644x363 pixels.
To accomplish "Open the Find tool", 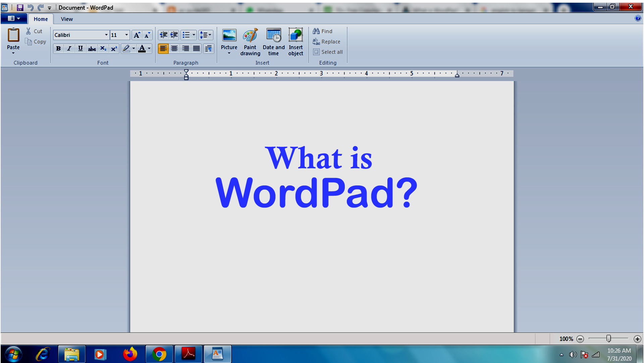I will tap(323, 31).
